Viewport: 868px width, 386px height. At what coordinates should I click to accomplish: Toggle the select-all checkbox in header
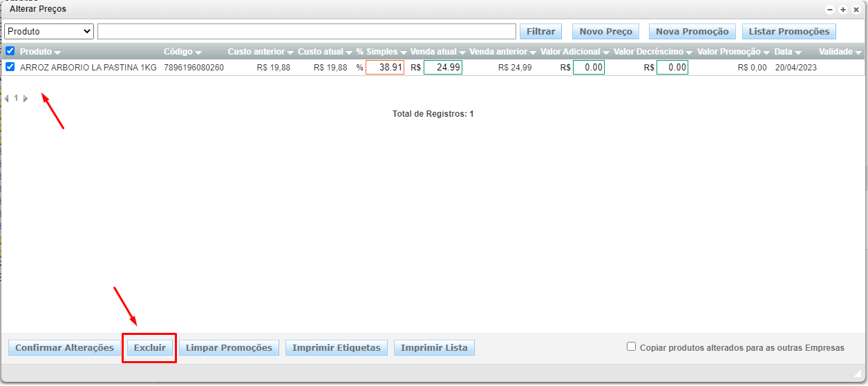10,51
